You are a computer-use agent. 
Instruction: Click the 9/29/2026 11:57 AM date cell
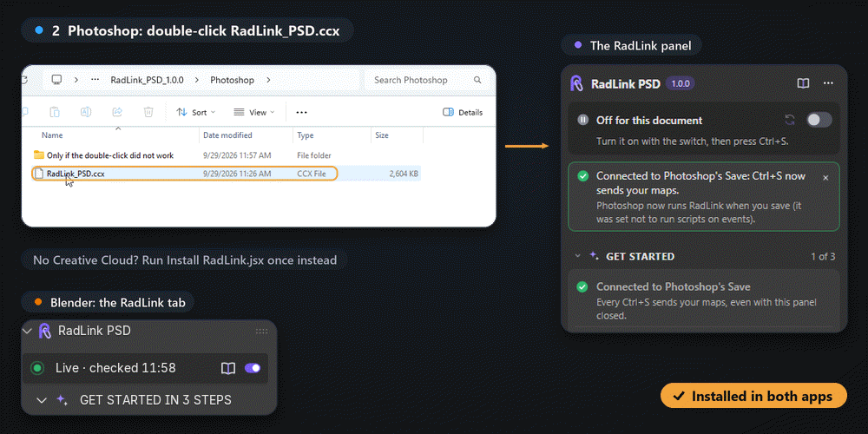(x=237, y=155)
